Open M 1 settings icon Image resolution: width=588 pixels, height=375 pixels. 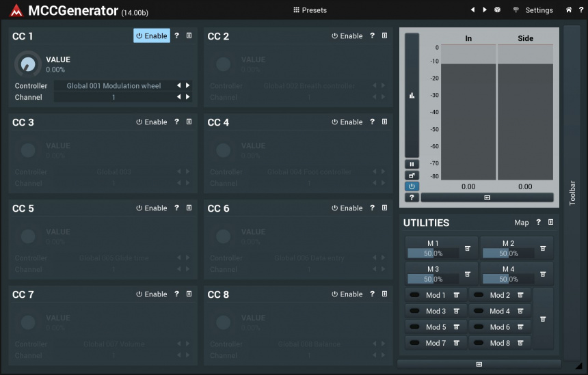(x=468, y=249)
